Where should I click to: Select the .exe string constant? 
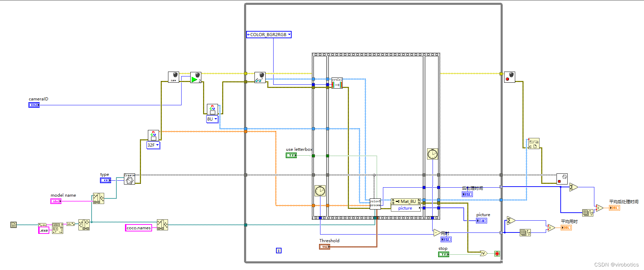(x=44, y=230)
